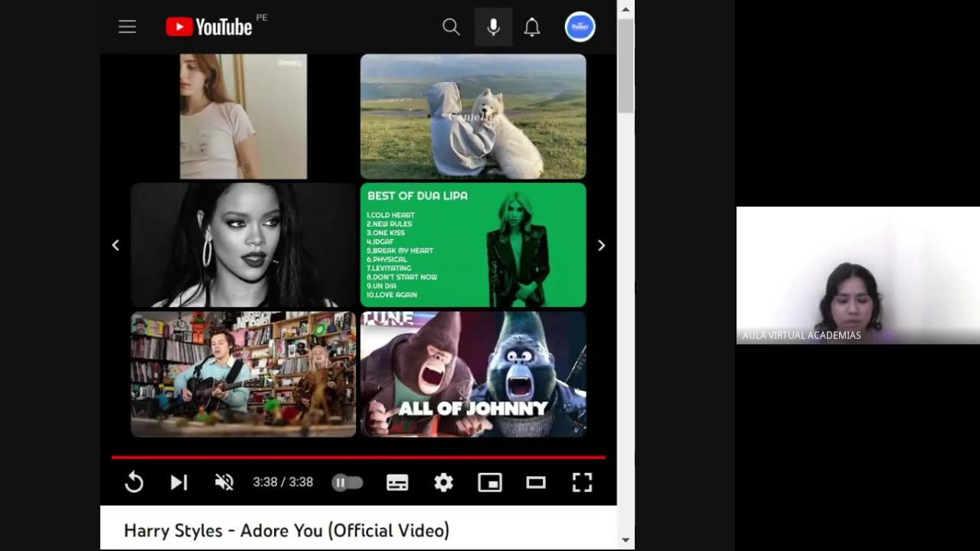Open the white dog on hillside suggestion
980x551 pixels.
click(473, 116)
